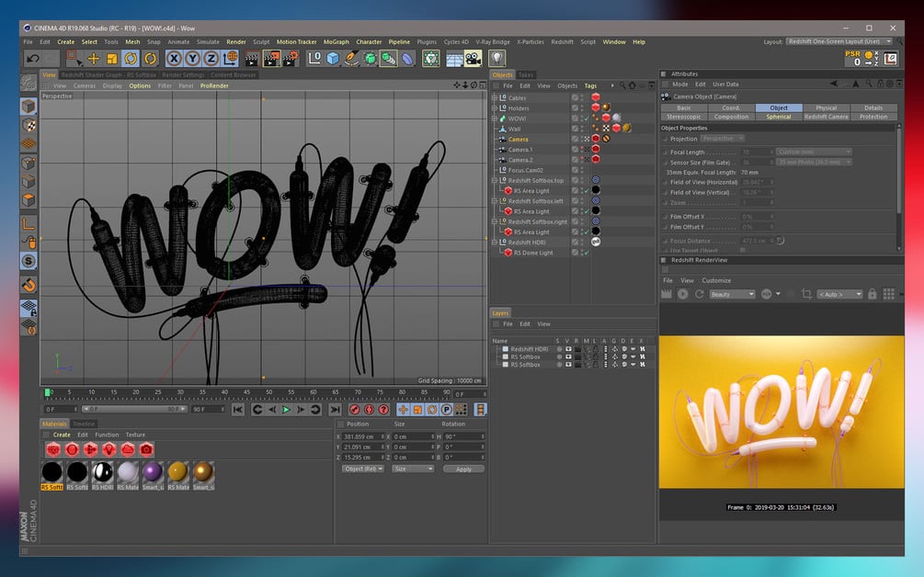Toggle the world coordinate system icon
This screenshot has height=577, width=924.
231,58
